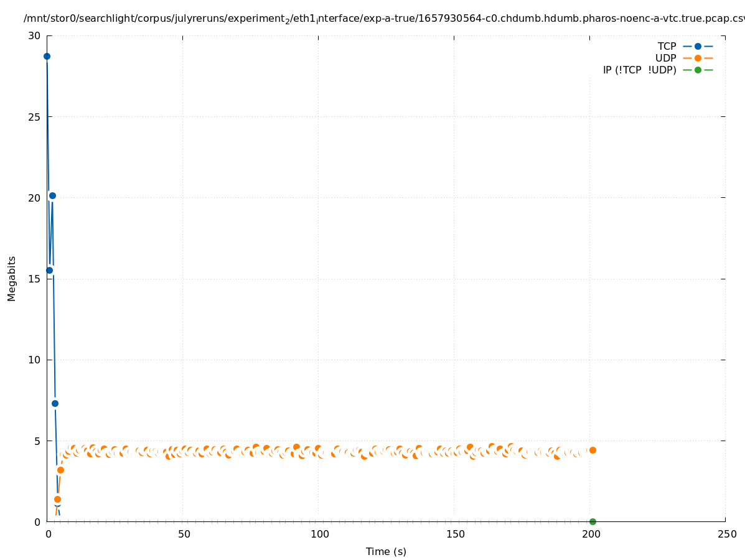Toggle the IP (!TCP !UDP) legend label
745x560 pixels.
(639, 70)
